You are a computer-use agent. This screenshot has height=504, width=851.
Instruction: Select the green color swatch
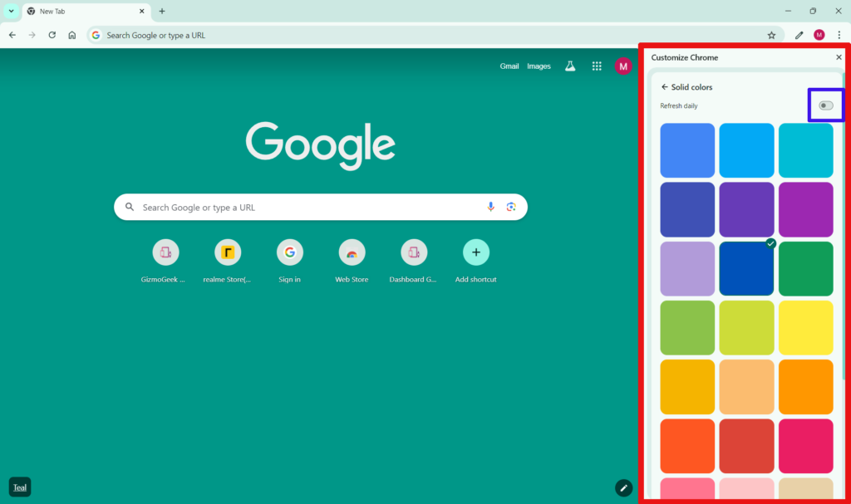pos(805,268)
